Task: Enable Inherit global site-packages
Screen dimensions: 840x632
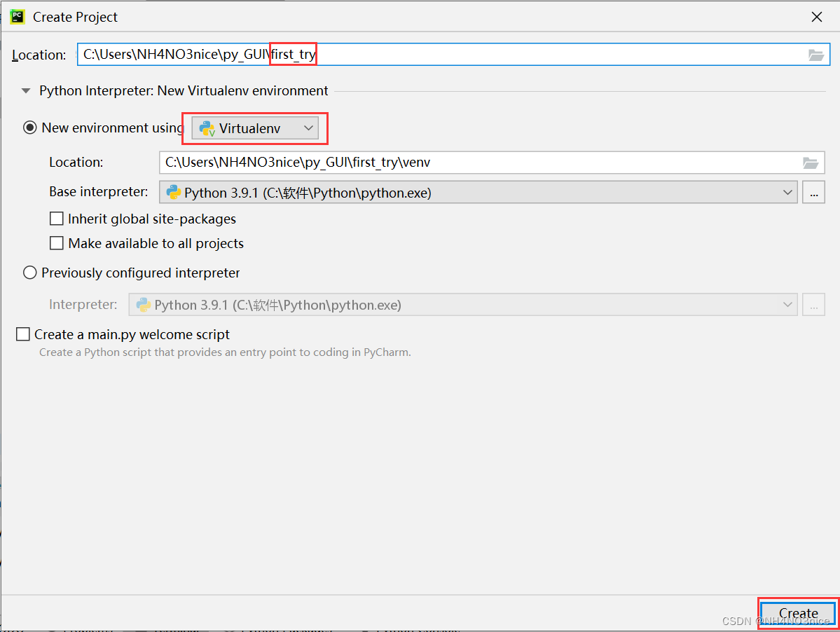Action: click(x=56, y=219)
